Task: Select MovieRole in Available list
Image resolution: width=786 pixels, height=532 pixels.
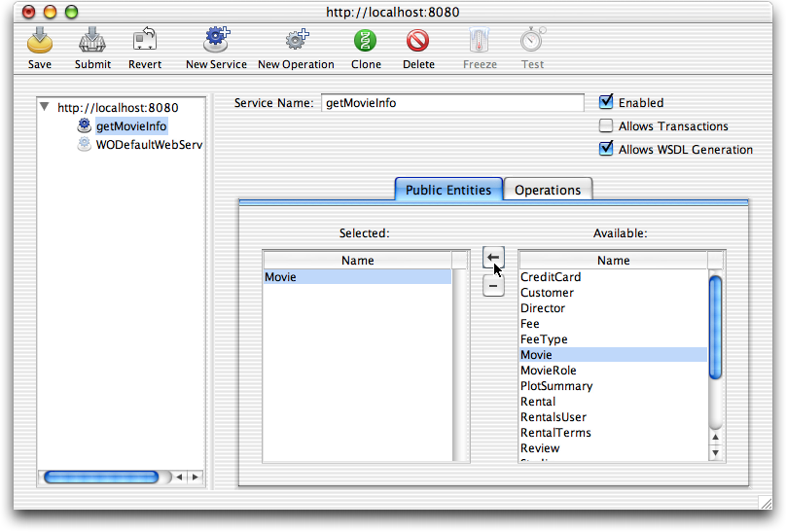Action: point(613,370)
